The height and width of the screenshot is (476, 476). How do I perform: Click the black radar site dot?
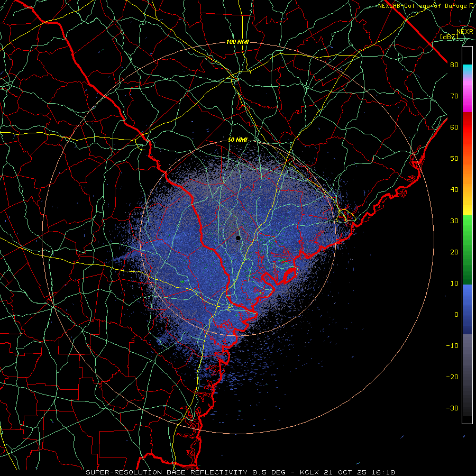(x=239, y=238)
